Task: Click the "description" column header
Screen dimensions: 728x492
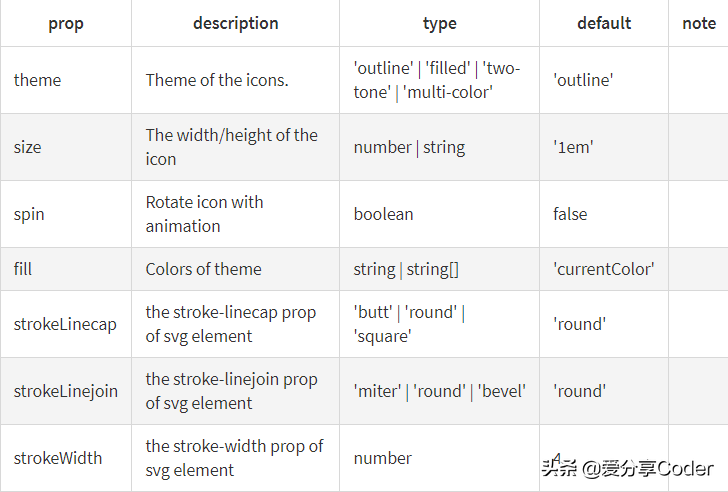Action: [x=235, y=23]
